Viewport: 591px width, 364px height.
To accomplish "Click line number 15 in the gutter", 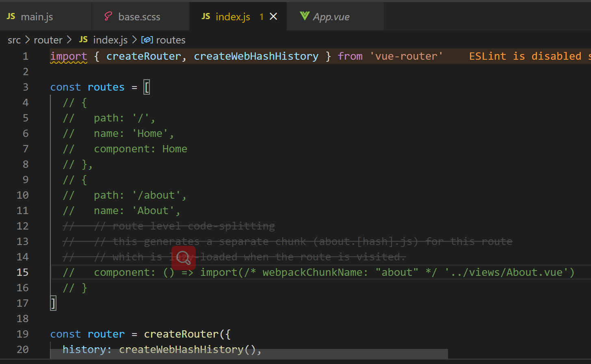I will 23,272.
